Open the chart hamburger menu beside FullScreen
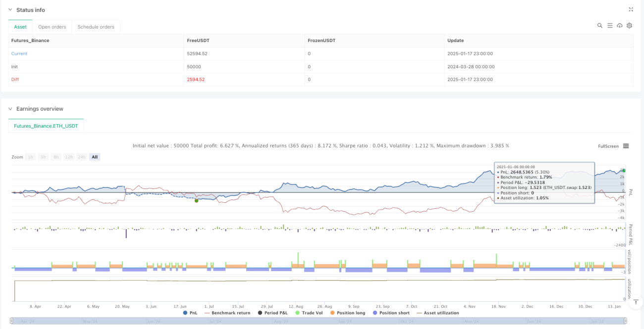This screenshot has width=644, height=329. (626, 146)
